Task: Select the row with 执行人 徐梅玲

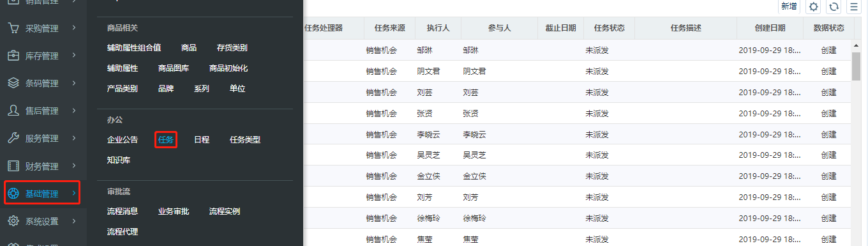Action: 578,218
